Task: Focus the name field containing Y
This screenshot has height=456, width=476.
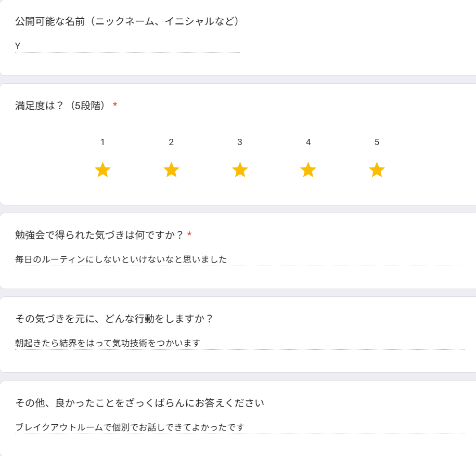Action: coord(127,46)
